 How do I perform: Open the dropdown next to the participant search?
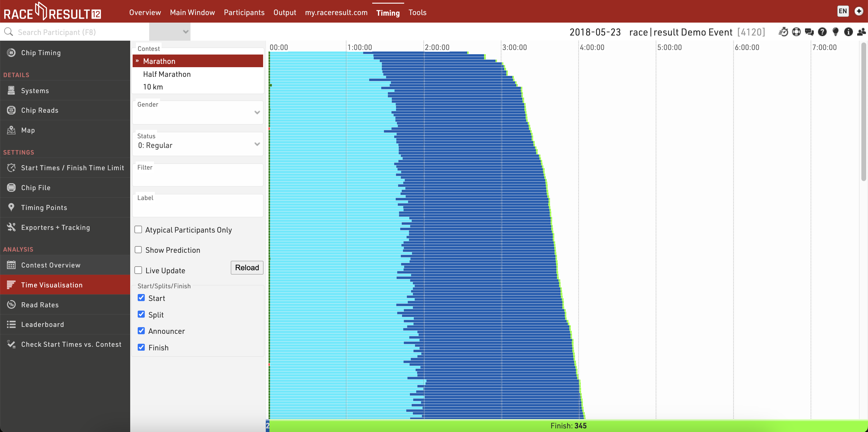(x=170, y=32)
